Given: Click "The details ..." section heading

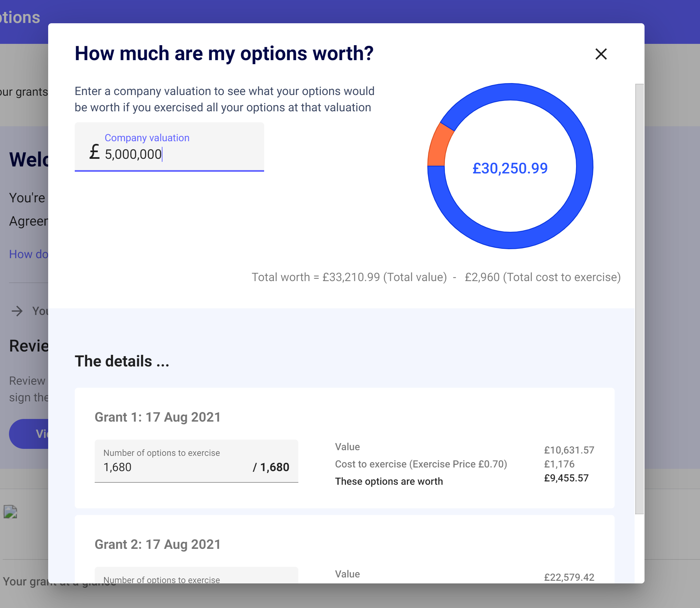Looking at the screenshot, I should click(122, 361).
